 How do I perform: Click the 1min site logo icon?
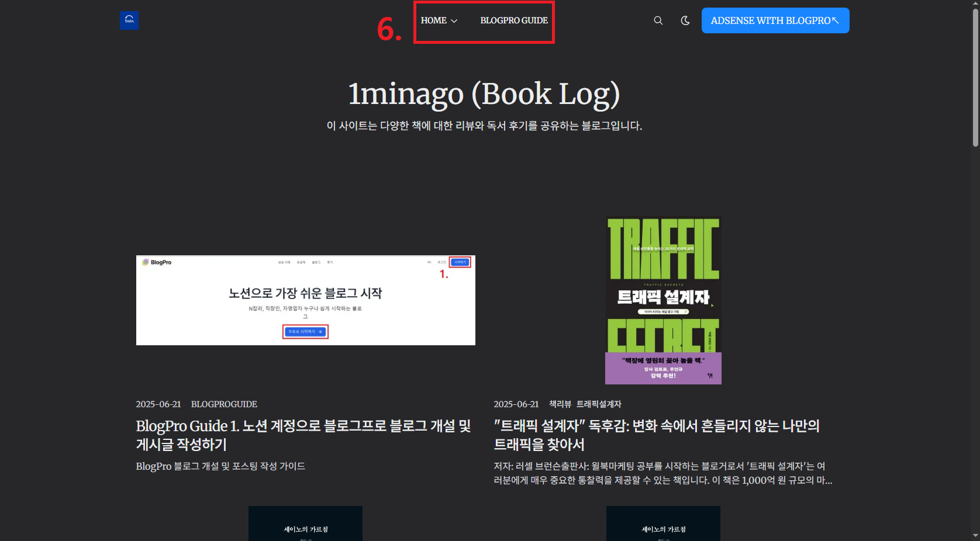coord(129,20)
